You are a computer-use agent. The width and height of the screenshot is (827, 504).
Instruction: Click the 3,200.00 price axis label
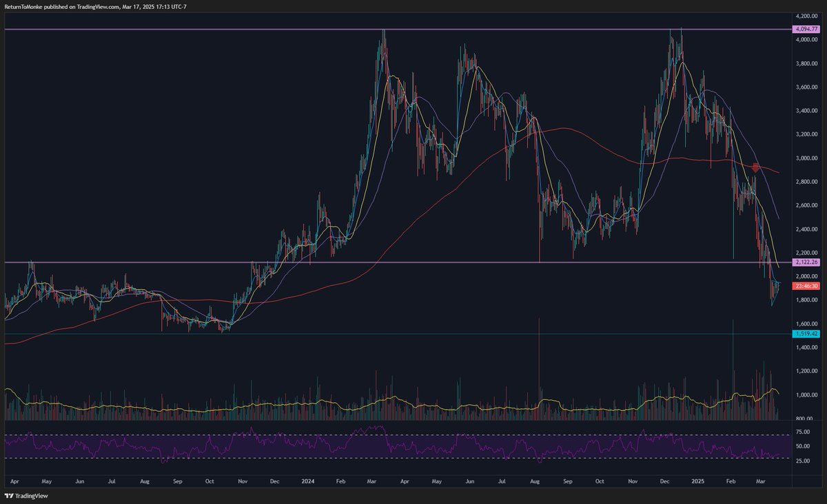(x=806, y=134)
